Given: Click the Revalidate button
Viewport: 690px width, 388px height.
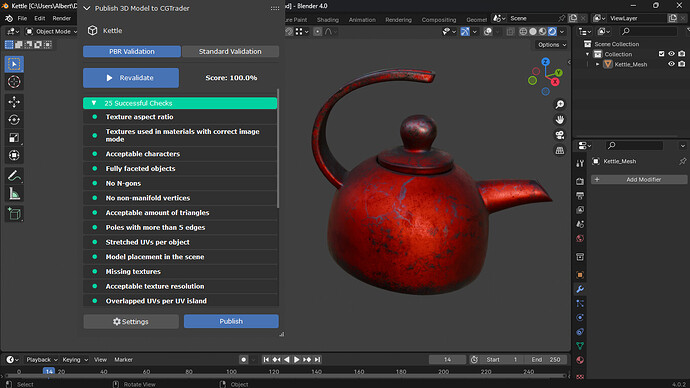Looking at the screenshot, I should tap(131, 78).
